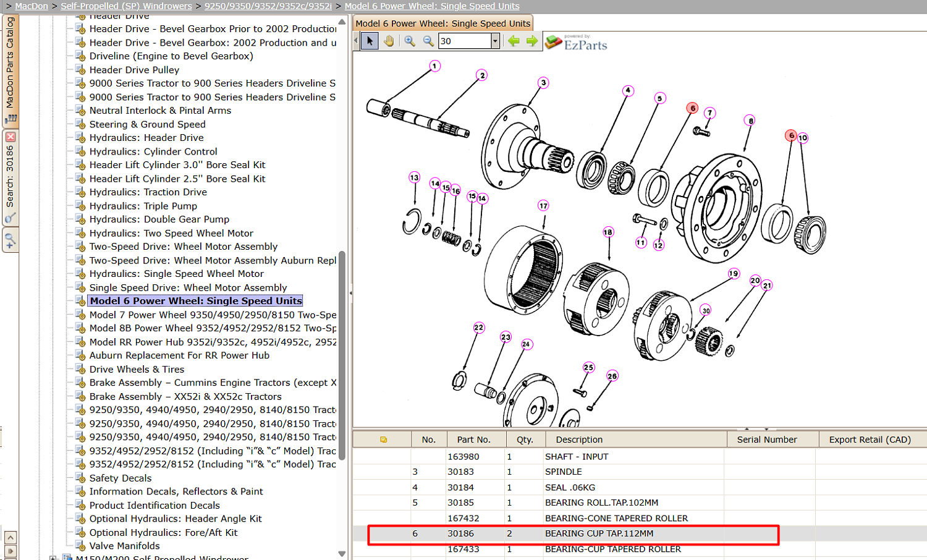Click part number 167432 in the table

[463, 519]
